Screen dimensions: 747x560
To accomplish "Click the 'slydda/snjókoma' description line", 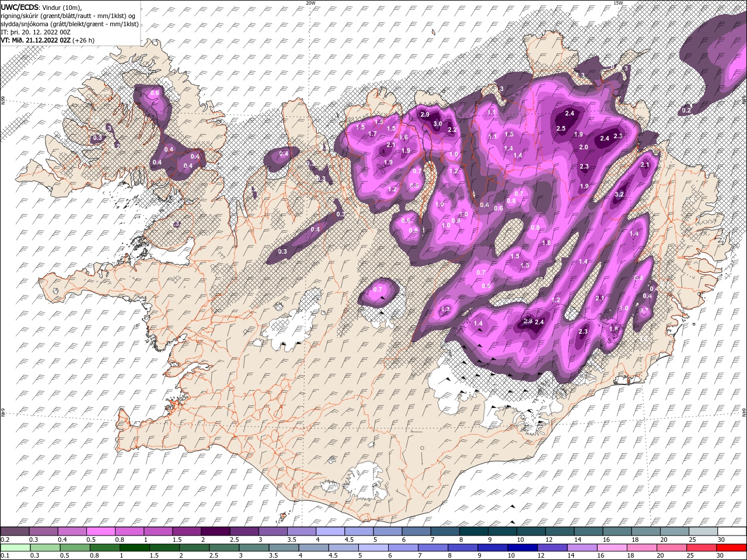I will tap(70, 24).
